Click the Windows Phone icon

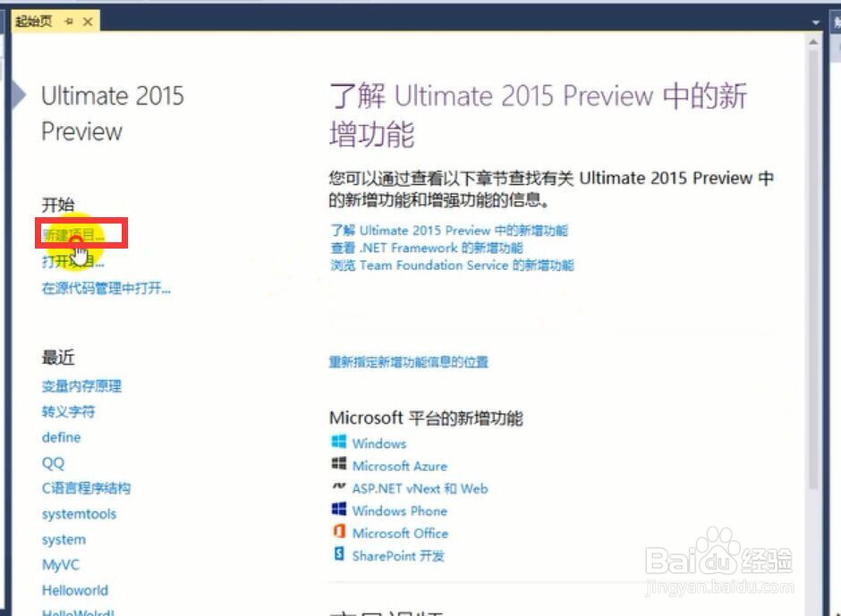tap(339, 509)
